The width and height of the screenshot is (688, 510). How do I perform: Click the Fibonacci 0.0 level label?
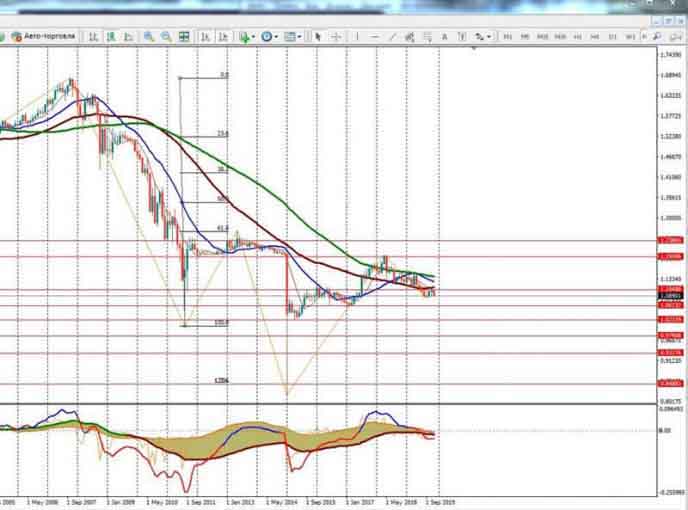(x=224, y=75)
